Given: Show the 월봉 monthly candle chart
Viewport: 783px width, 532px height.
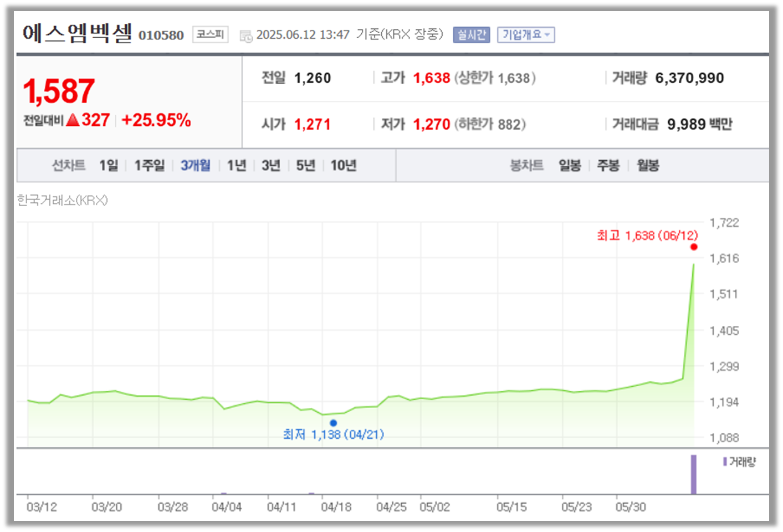Looking at the screenshot, I should coord(648,165).
